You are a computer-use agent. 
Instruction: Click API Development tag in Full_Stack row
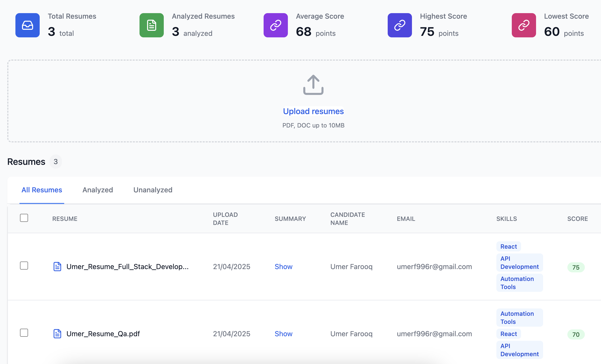(520, 263)
